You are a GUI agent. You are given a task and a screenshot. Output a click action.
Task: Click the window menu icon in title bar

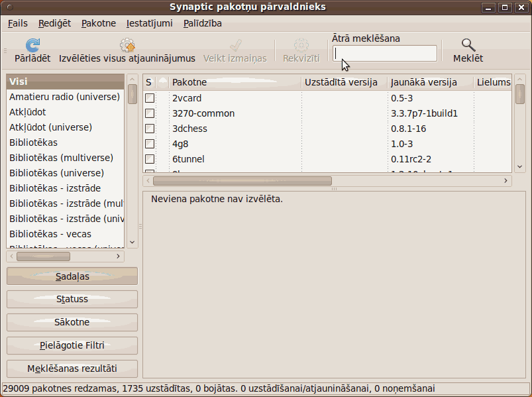pyautogui.click(x=10, y=7)
